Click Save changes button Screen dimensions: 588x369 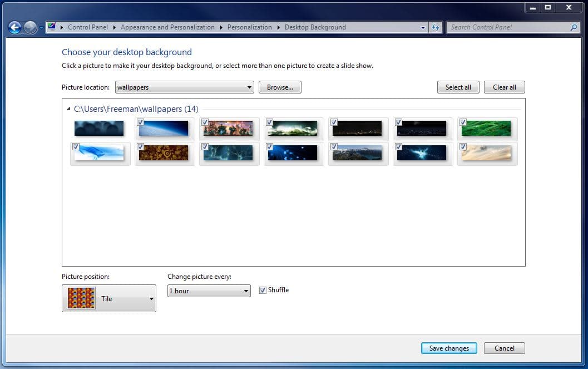pos(449,348)
